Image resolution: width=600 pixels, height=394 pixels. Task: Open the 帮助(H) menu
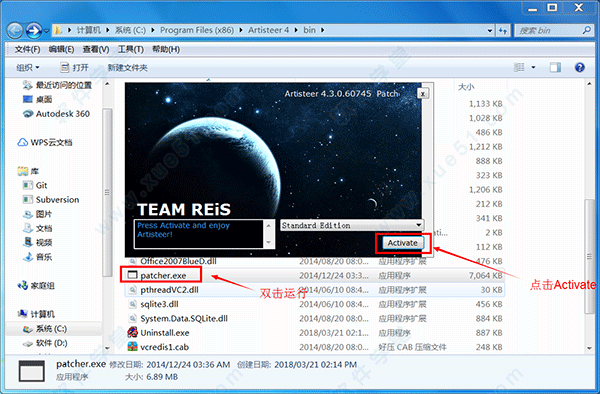(x=166, y=49)
